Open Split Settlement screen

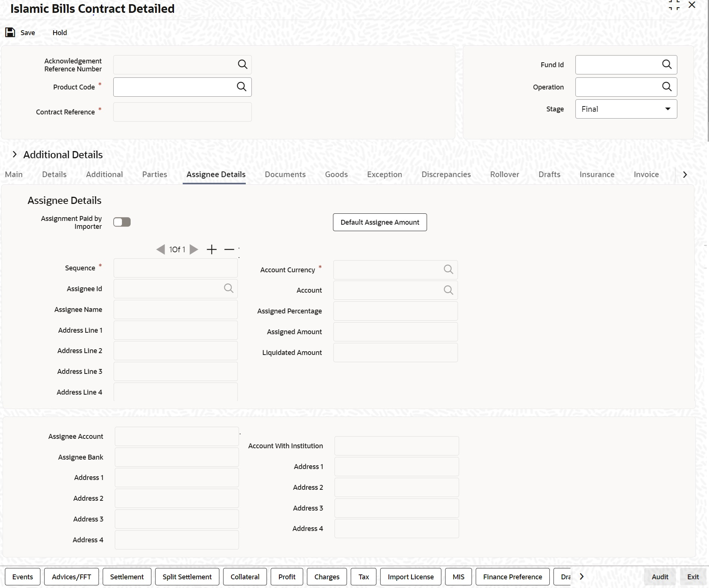coord(187,577)
